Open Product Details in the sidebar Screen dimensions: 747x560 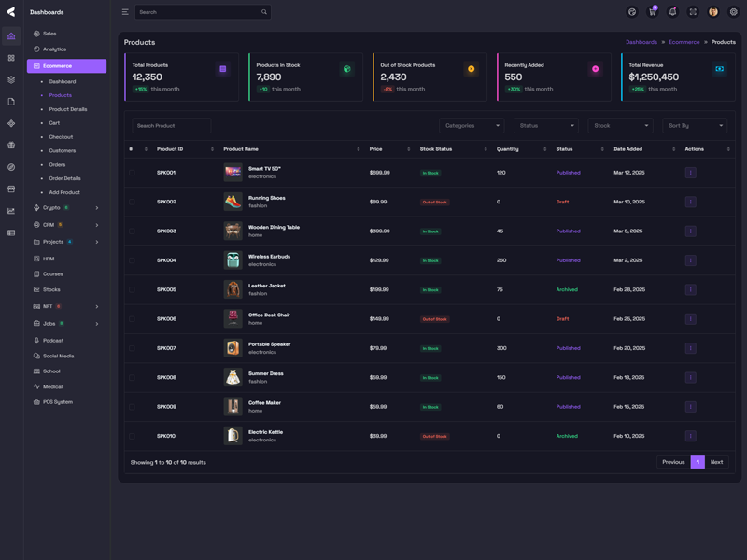[68, 109]
